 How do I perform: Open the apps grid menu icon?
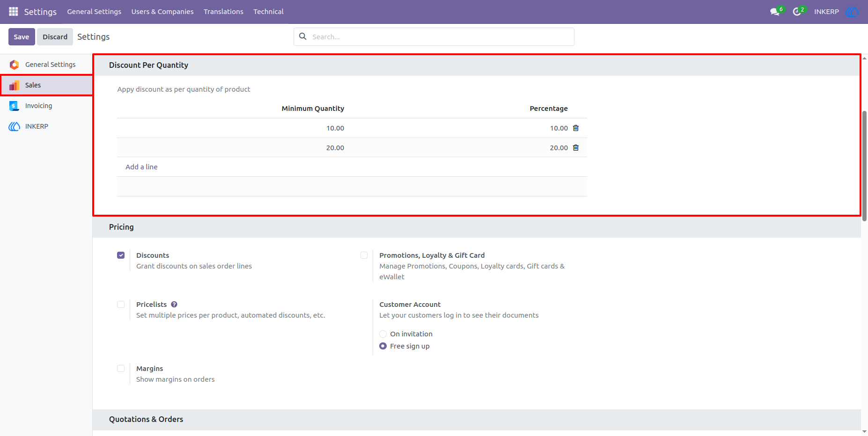[13, 11]
